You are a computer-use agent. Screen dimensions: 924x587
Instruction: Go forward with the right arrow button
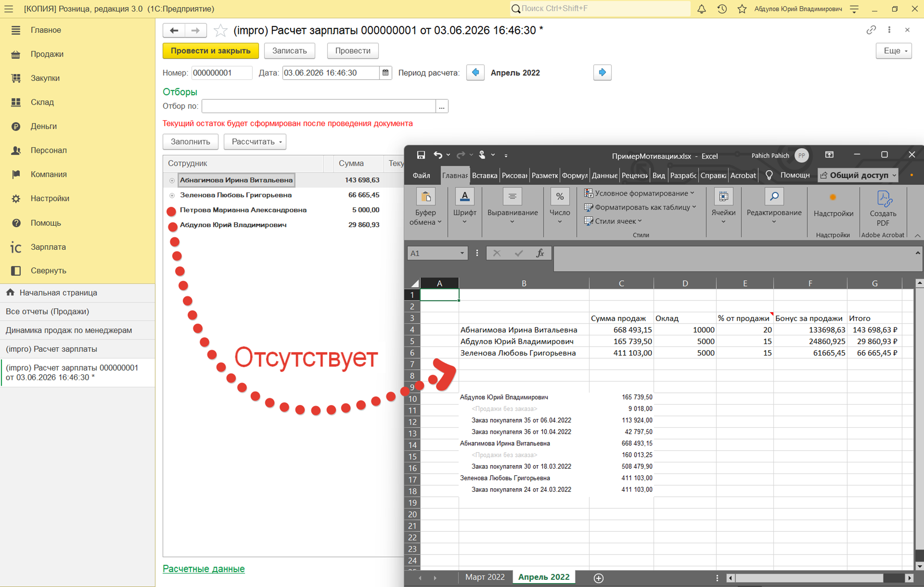pos(196,30)
